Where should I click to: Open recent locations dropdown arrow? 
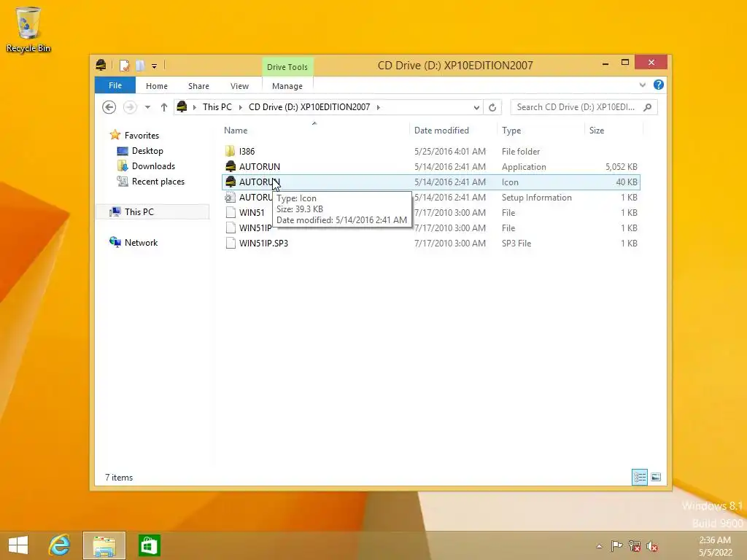coord(147,107)
